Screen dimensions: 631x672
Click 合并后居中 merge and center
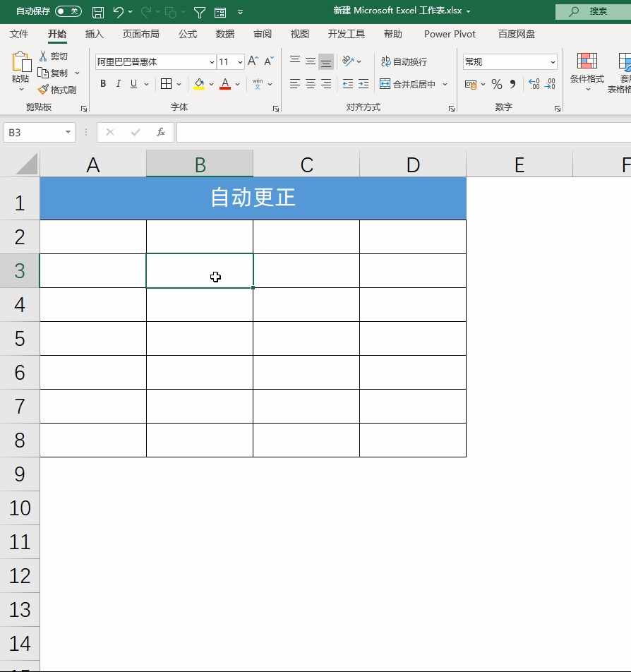(x=407, y=84)
